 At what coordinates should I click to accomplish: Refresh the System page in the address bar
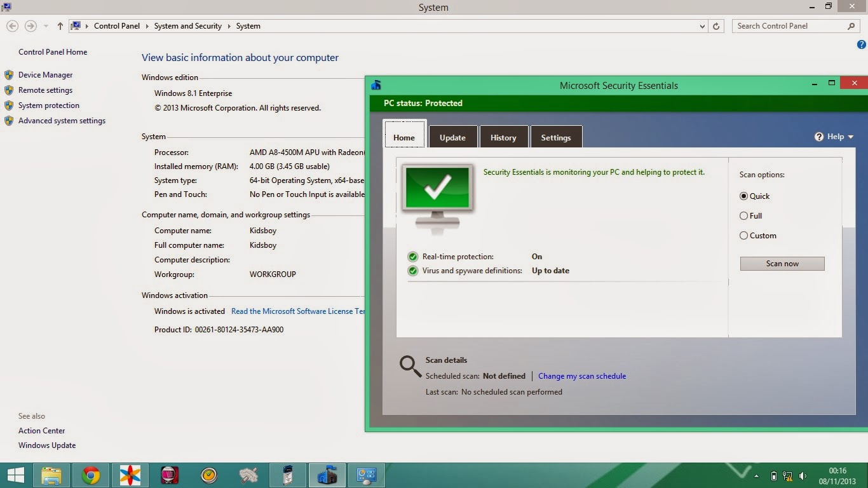pyautogui.click(x=716, y=26)
